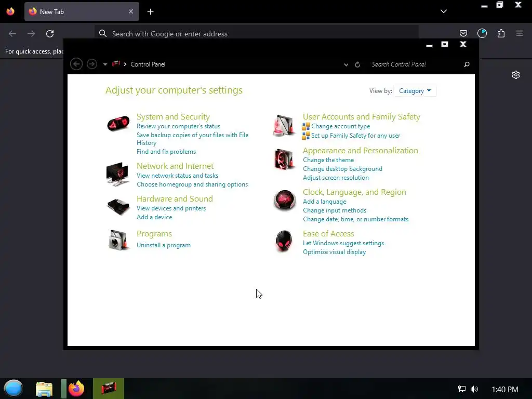Click Find and fix problems

click(x=166, y=152)
